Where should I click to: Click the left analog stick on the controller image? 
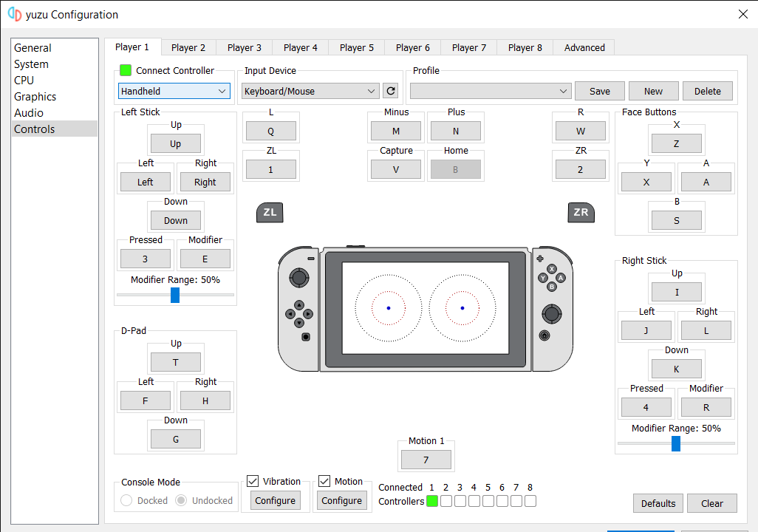(298, 278)
